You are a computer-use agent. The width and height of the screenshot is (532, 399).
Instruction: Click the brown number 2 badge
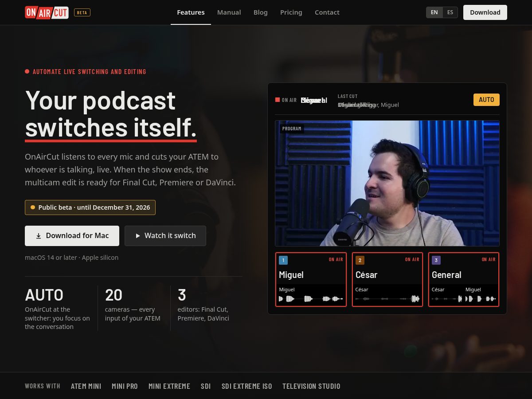(360, 260)
